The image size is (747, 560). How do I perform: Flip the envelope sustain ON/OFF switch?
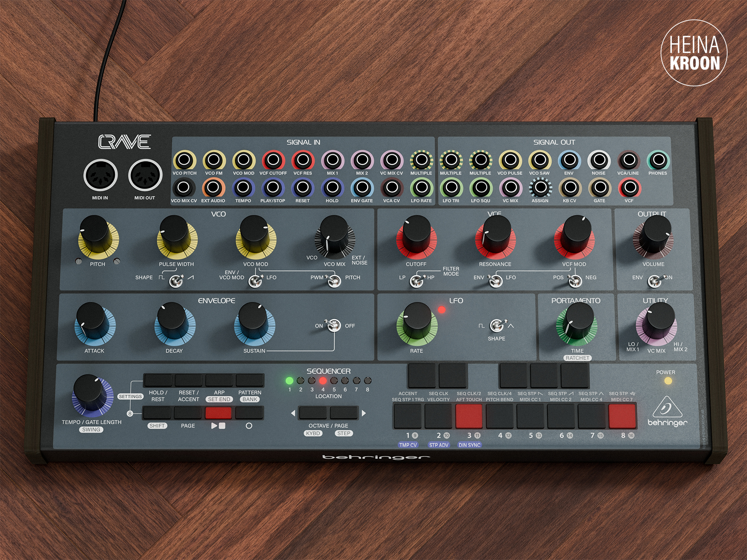tap(333, 325)
